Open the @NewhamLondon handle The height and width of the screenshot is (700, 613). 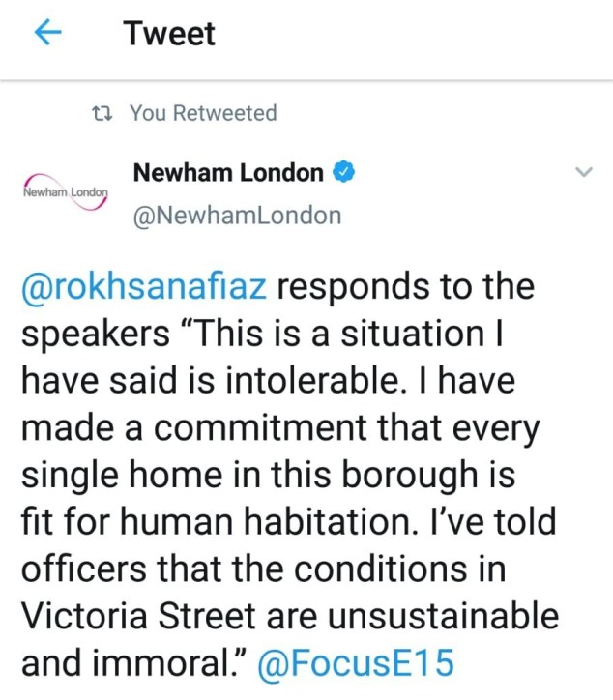click(237, 215)
